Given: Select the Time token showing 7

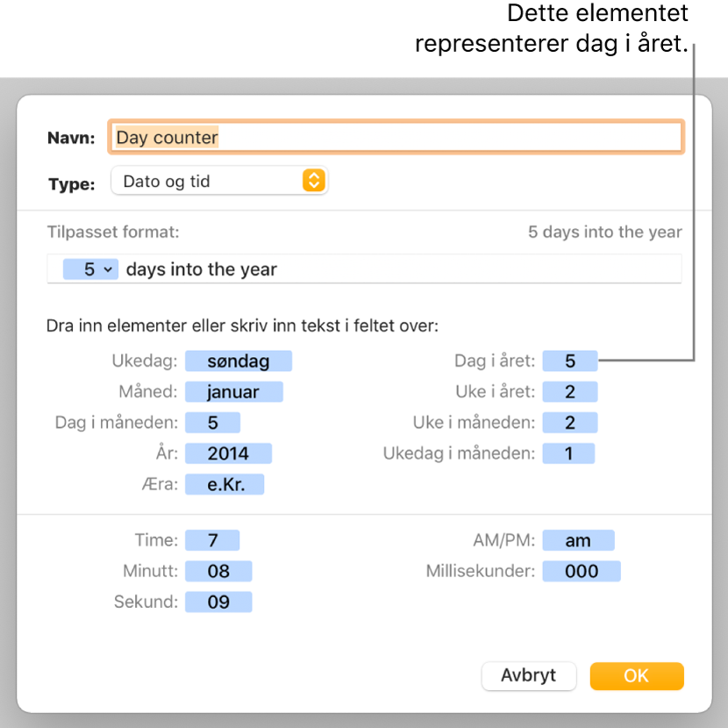Looking at the screenshot, I should pos(213,539).
